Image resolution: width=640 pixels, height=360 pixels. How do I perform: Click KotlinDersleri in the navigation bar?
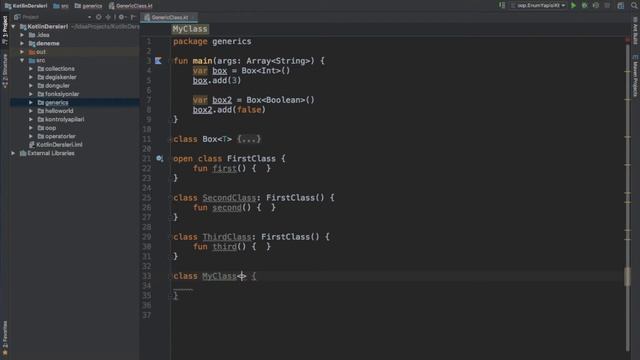[26, 6]
